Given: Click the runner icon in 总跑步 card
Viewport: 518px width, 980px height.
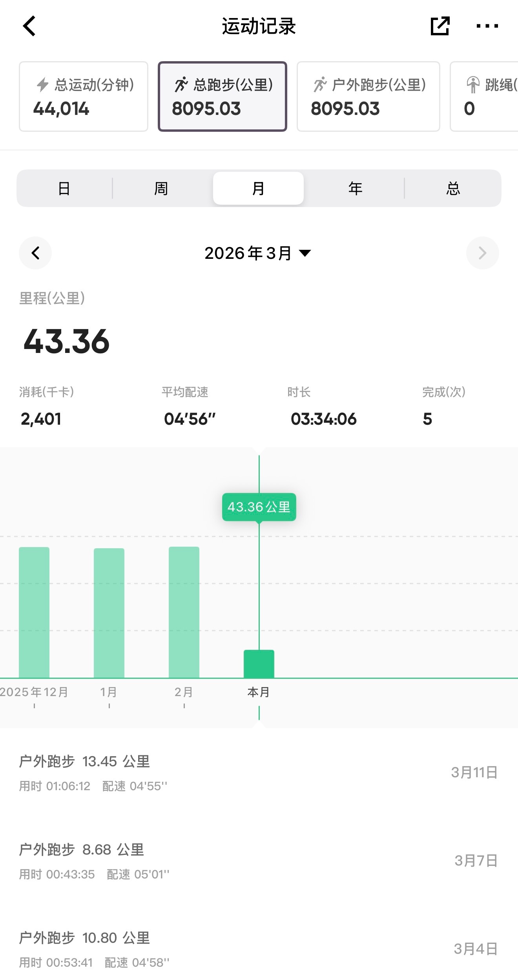Looking at the screenshot, I should pos(181,85).
